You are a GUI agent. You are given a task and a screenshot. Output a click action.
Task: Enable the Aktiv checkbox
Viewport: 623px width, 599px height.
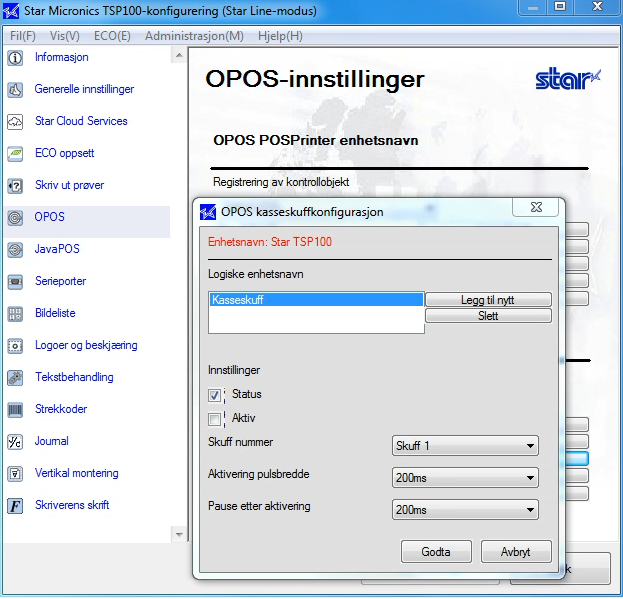(215, 419)
